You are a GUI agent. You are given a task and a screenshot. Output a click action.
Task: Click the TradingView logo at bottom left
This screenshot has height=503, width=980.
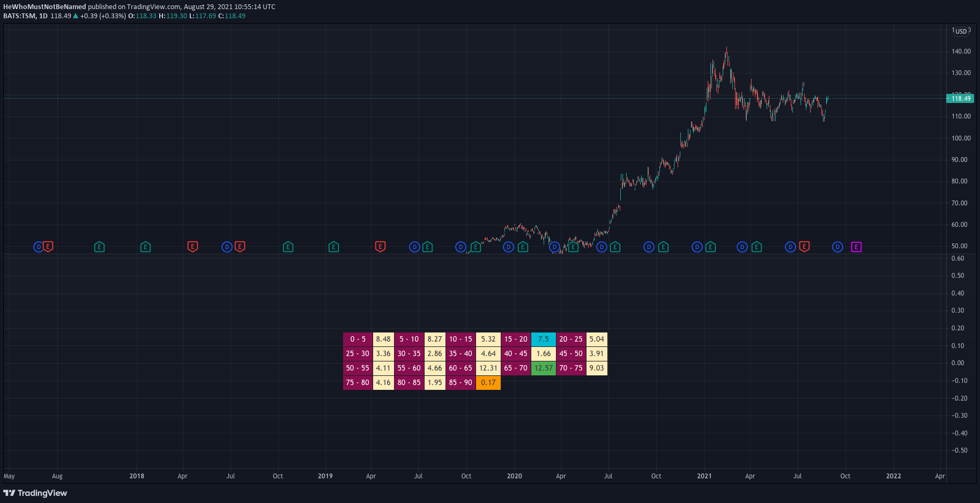(x=35, y=493)
